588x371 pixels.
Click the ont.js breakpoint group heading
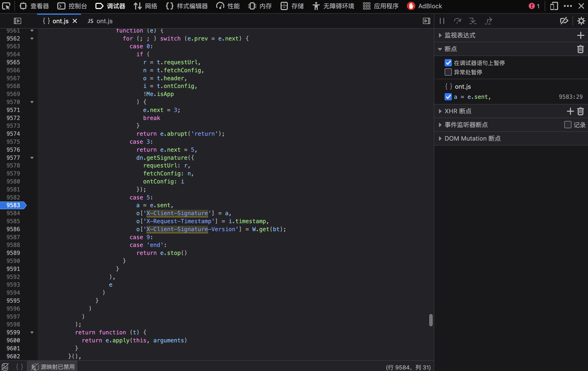458,86
